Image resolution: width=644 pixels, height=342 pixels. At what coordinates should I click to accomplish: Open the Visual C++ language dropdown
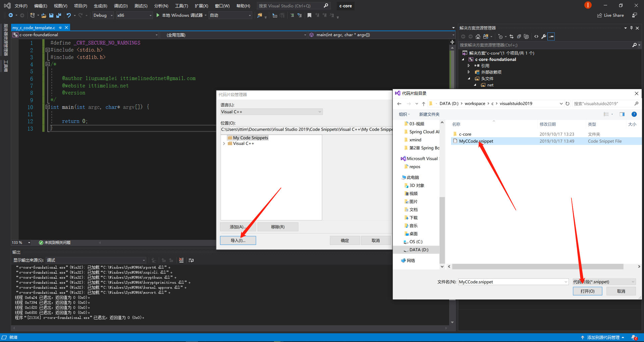click(271, 112)
